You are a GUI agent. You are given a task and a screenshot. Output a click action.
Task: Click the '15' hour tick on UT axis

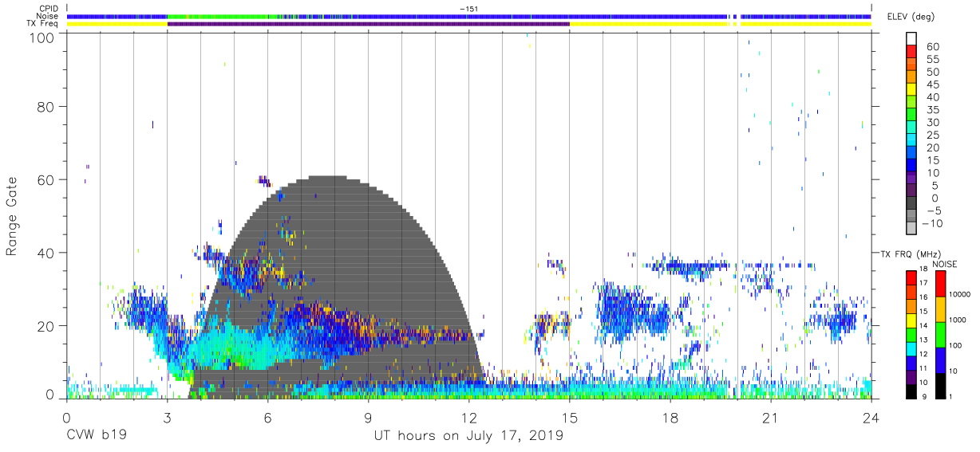tap(569, 419)
